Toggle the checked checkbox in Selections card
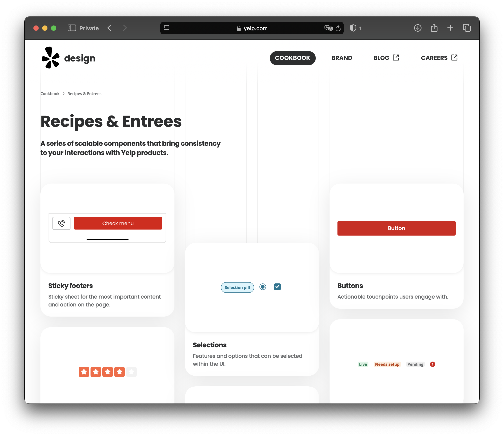Viewport: 504px width, 436px height. point(277,287)
